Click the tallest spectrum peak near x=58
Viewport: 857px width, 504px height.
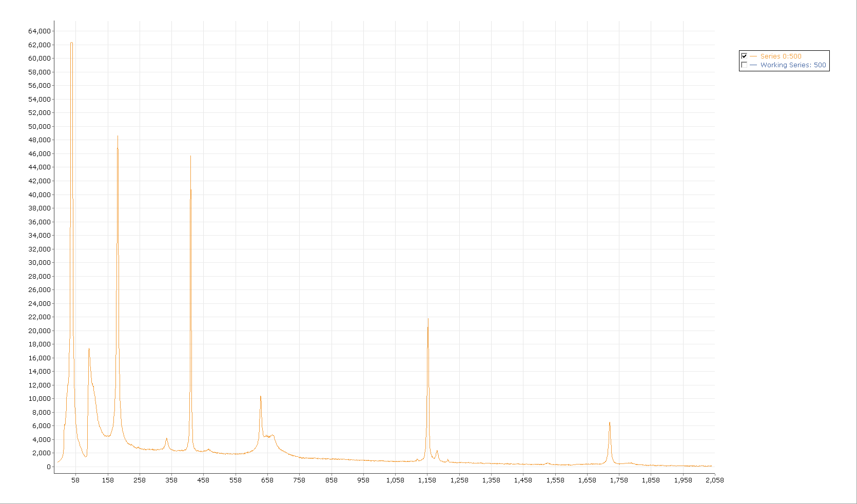pyautogui.click(x=72, y=43)
